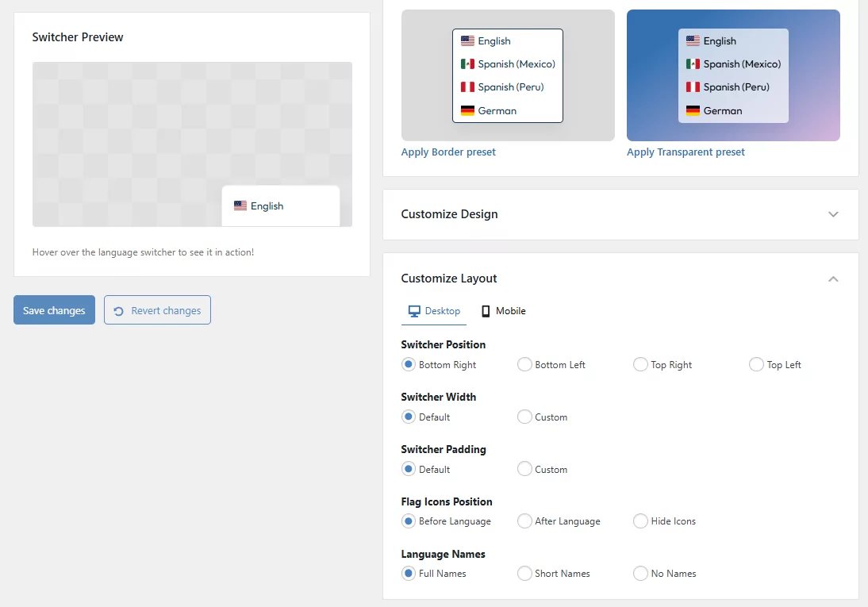Expand the Customize Design section
The height and width of the screenshot is (607, 868).
click(832, 214)
